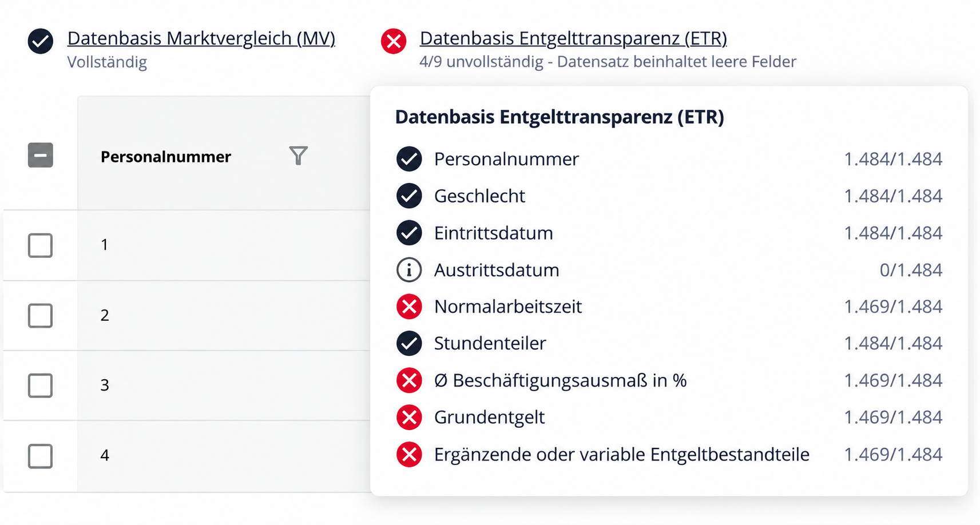This screenshot has width=980, height=525.
Task: Open the Datenbasis Marktvergleich (MV) link
Action: pyautogui.click(x=201, y=38)
